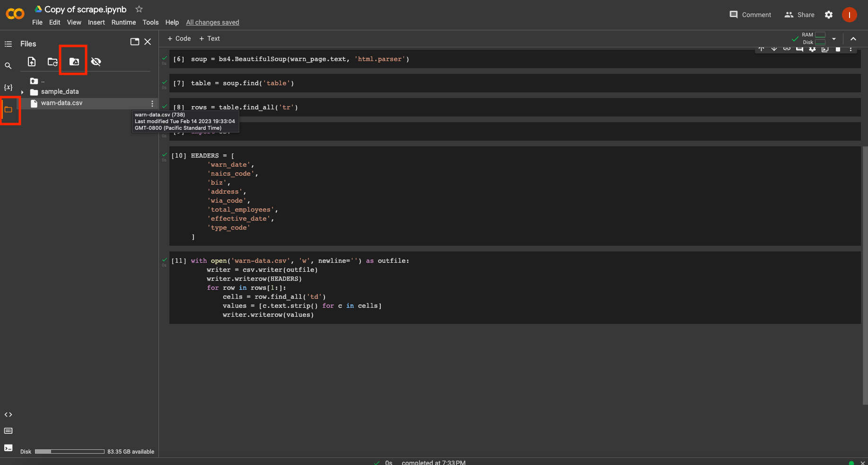Open the Insert menu
Screen dimensions: 868x465
pos(96,22)
